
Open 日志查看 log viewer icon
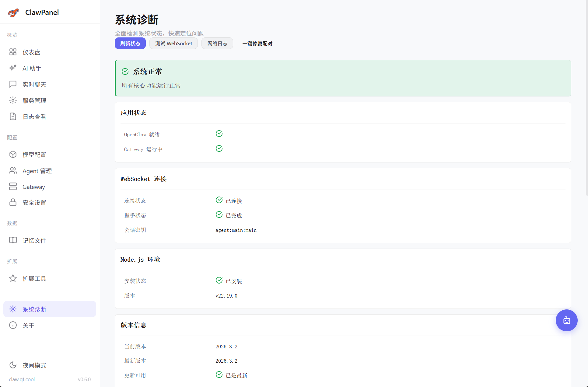[x=13, y=117]
